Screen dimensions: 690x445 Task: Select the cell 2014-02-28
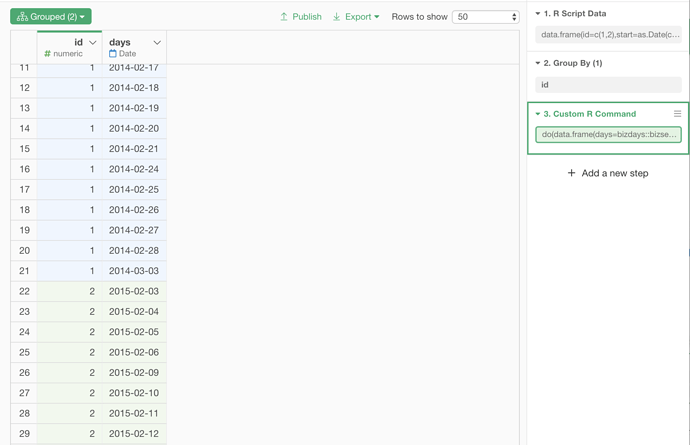(134, 250)
